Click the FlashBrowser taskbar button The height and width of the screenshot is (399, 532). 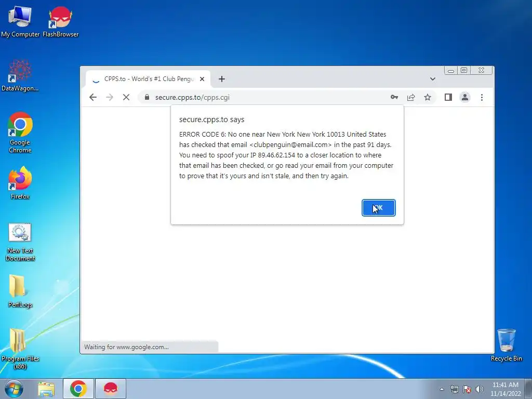pyautogui.click(x=111, y=389)
